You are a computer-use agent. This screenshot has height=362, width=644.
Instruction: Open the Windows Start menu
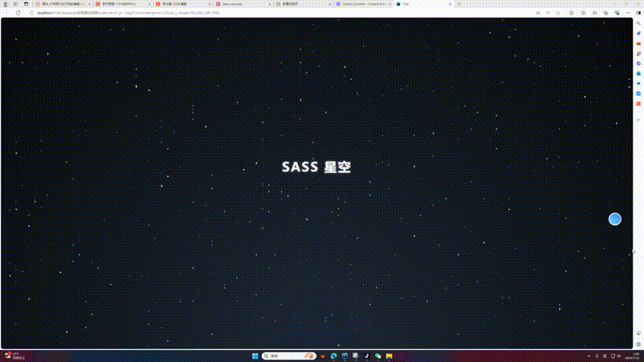pos(255,356)
